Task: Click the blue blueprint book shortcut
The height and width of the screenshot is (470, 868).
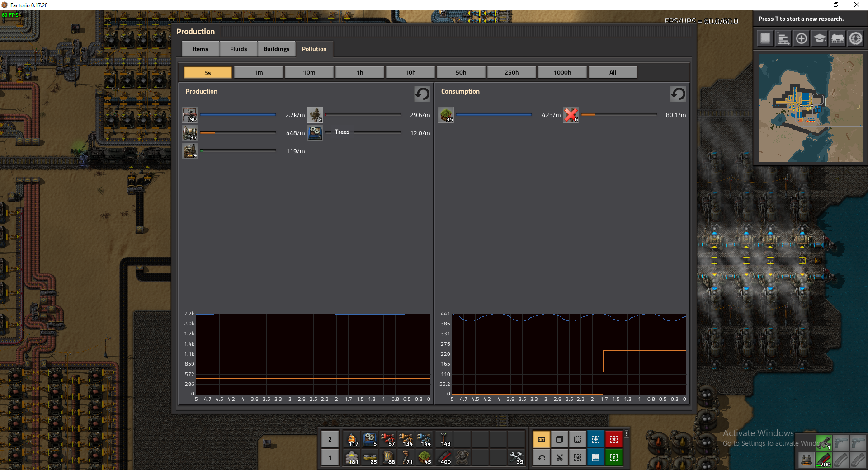Action: tap(596, 457)
